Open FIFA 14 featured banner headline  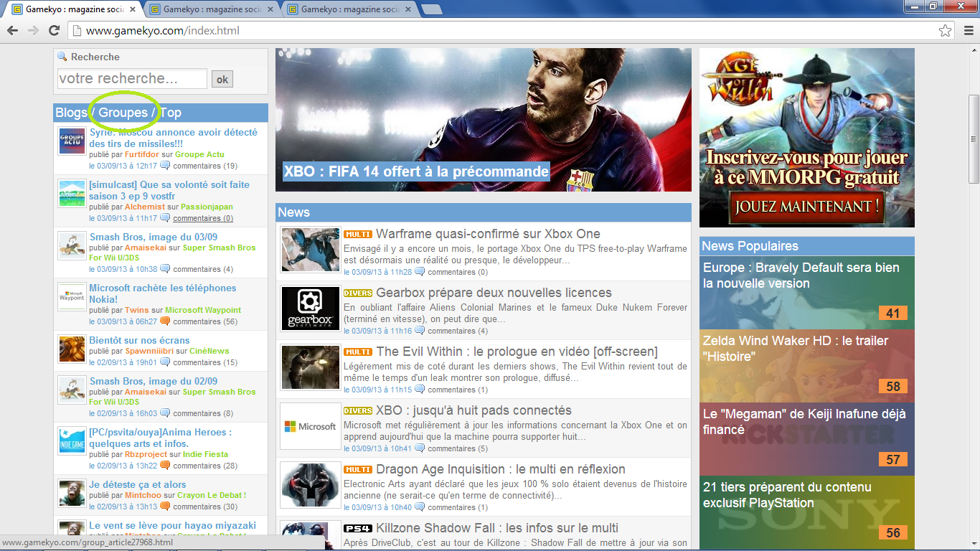[x=416, y=171]
